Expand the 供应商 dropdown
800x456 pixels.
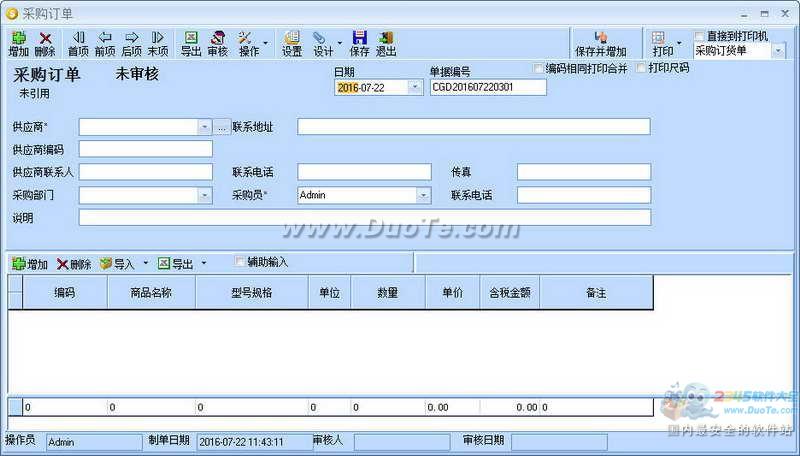coord(204,127)
